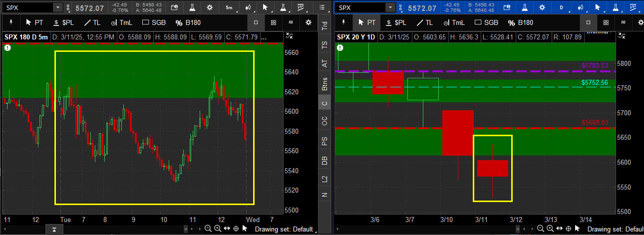This screenshot has width=644, height=235.
Task: Switch right chart to single-cell layout
Action: point(588,22)
